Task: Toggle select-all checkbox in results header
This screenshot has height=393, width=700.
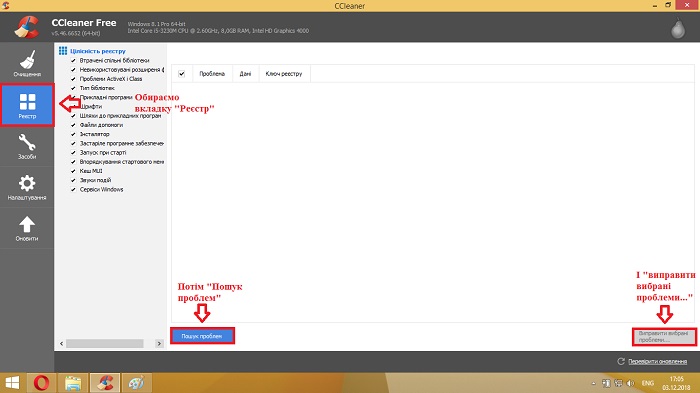Action: point(182,74)
